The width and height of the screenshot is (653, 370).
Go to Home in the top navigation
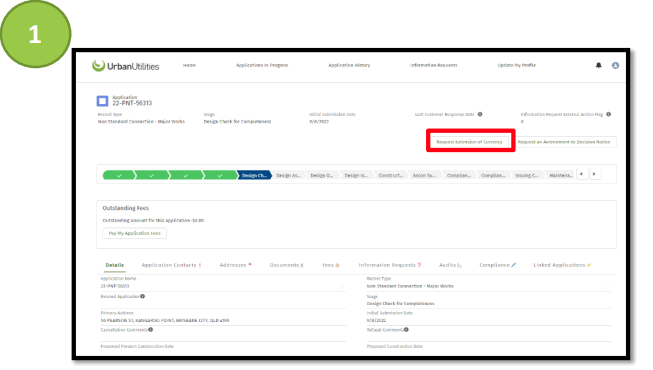coord(189,65)
